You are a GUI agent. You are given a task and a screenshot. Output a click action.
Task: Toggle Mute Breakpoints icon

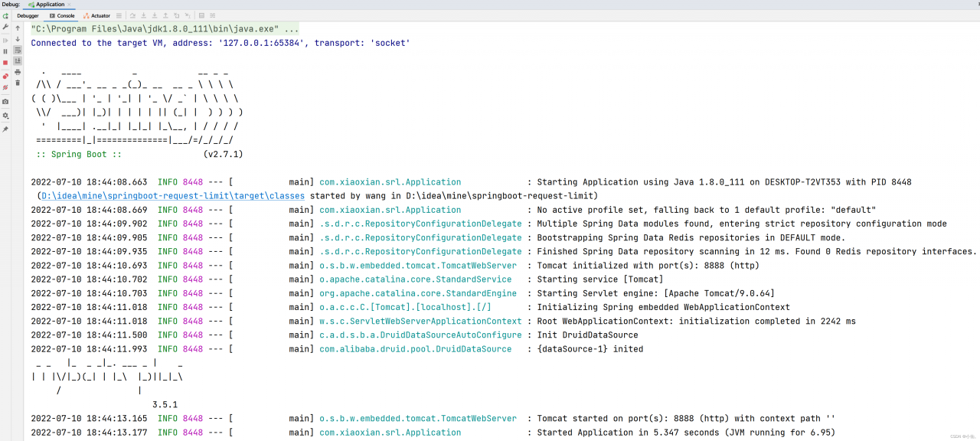pos(5,87)
